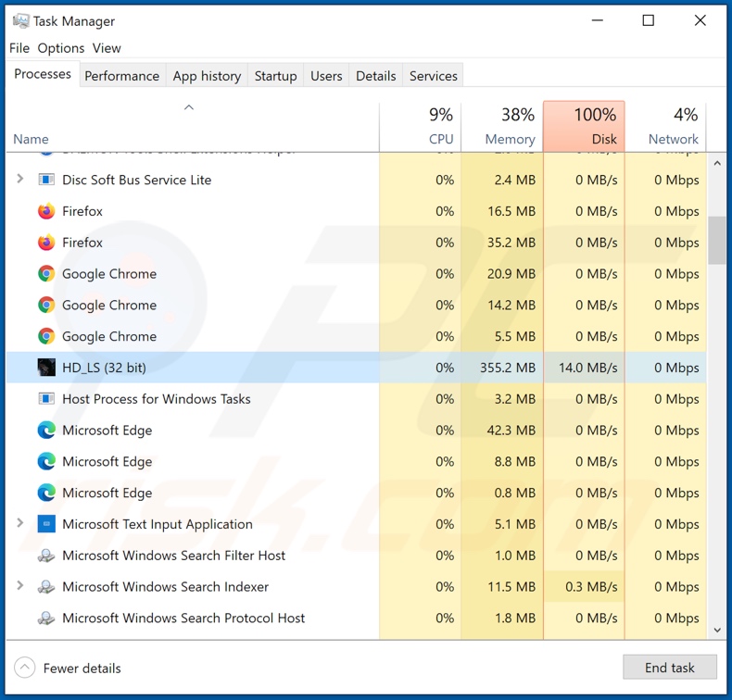Click the Microsoft Edge icon using 0.8 MB
This screenshot has height=700, width=732.
46,493
